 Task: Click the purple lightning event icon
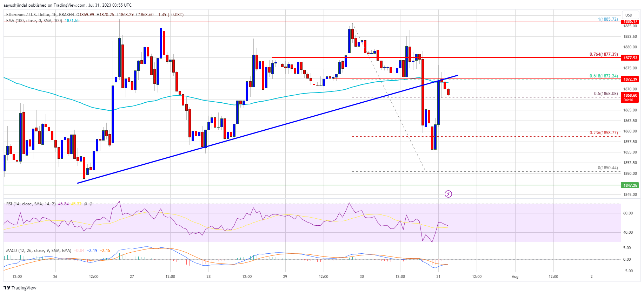point(448,194)
